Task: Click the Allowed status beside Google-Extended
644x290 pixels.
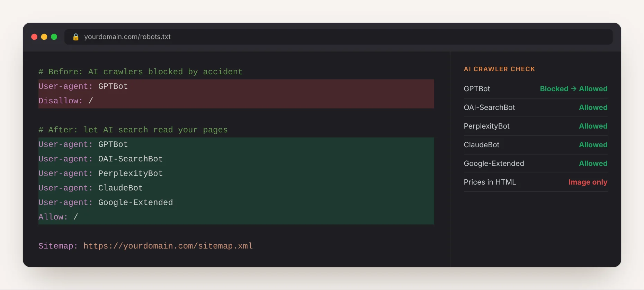Action: pyautogui.click(x=593, y=163)
